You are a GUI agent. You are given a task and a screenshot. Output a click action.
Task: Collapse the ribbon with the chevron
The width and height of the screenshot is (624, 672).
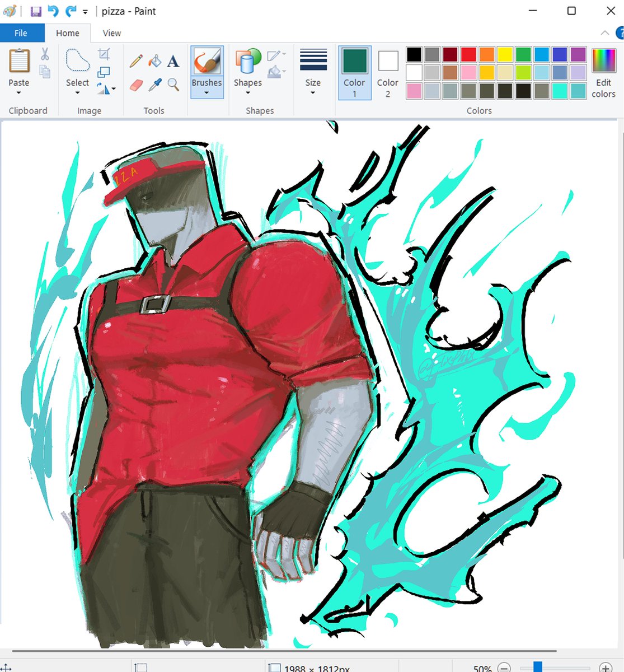click(x=605, y=33)
